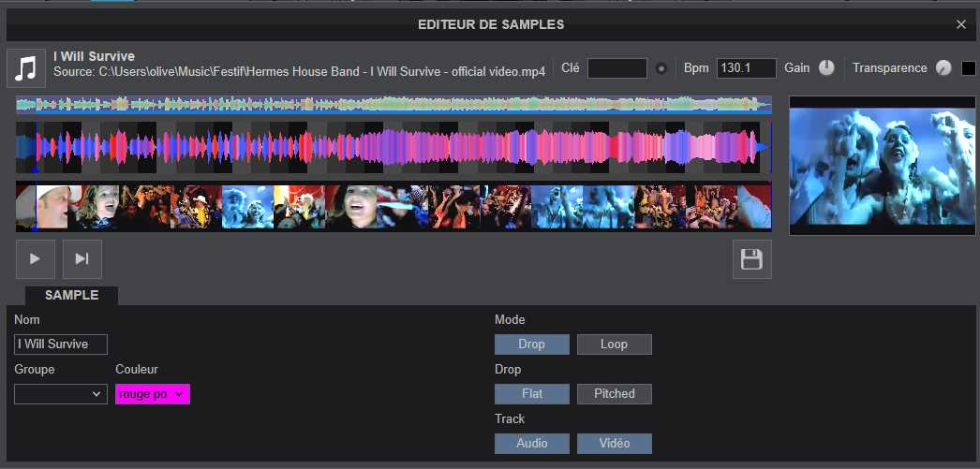Toggle the Vidéo track
The height and width of the screenshot is (469, 980).
(x=614, y=444)
